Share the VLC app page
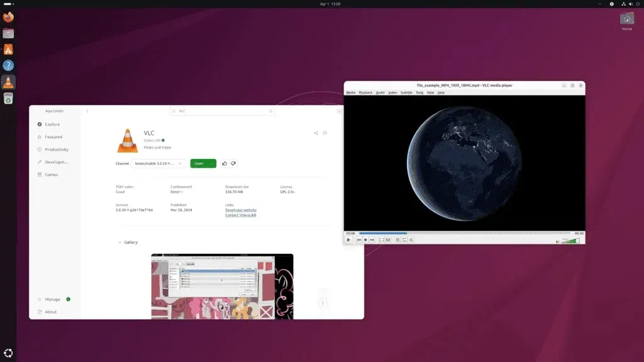644x362 pixels. (316, 133)
